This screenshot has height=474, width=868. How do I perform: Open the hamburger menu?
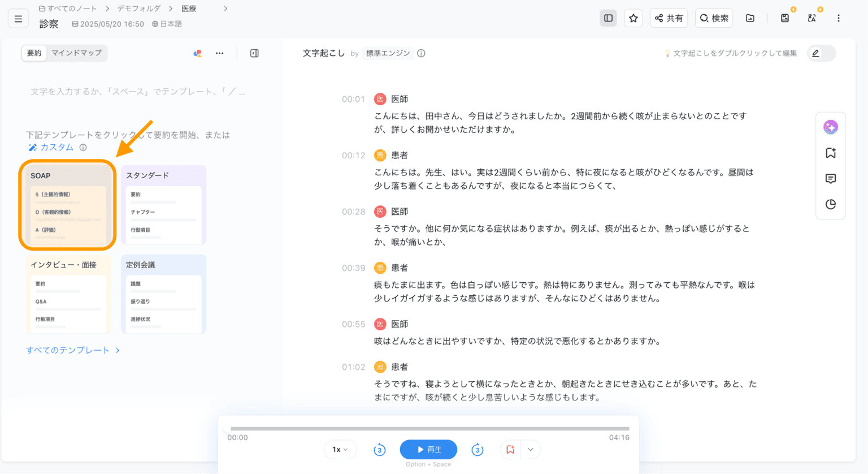click(x=18, y=19)
